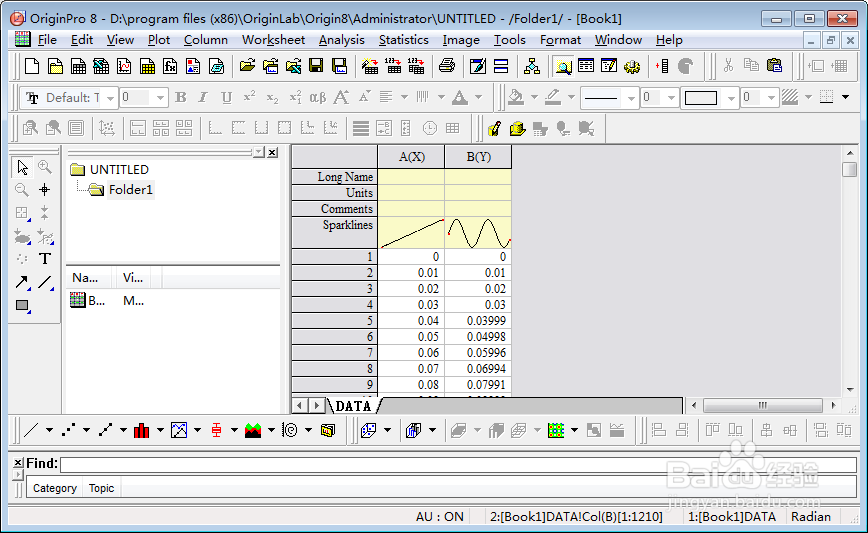The width and height of the screenshot is (868, 533).
Task: Select row 5 header
Action: (334, 321)
